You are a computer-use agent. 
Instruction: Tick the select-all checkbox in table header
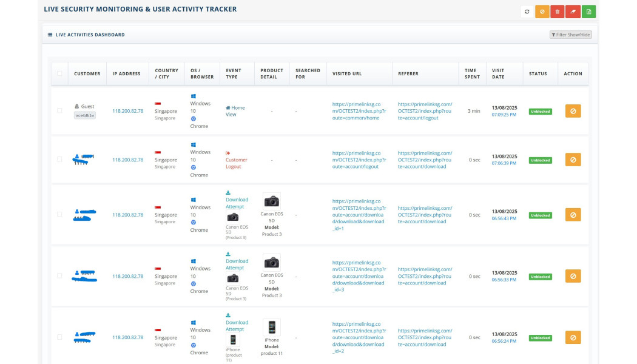click(x=59, y=73)
